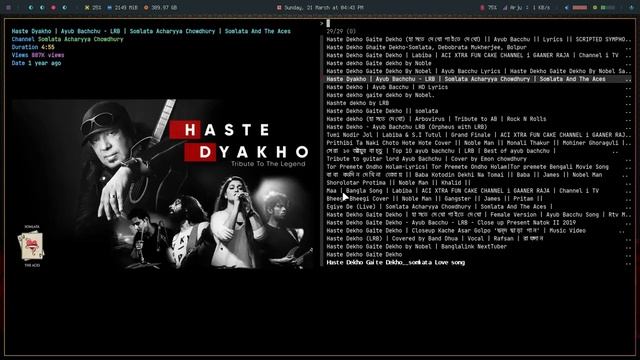Click the network speed KB/s indicator
The height and width of the screenshot is (360, 640).
coord(541,7)
